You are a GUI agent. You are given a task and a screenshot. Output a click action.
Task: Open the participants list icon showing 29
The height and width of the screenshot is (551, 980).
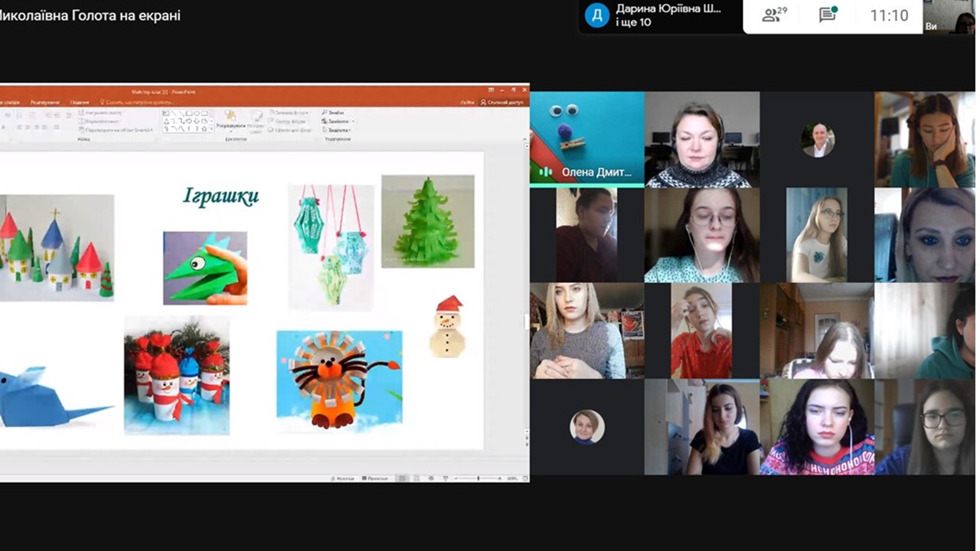(x=774, y=15)
